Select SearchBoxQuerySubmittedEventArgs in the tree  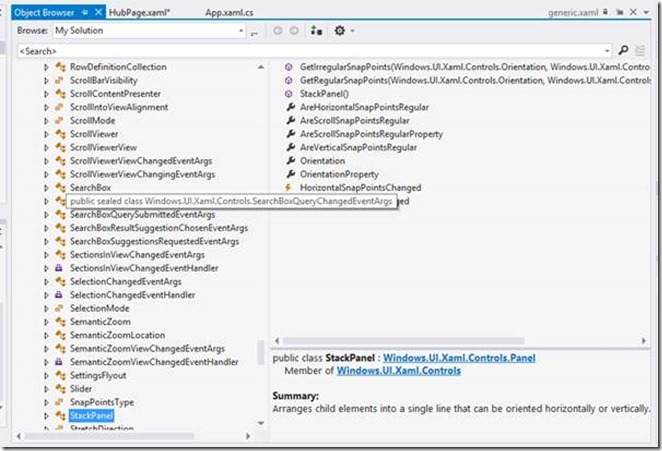click(142, 214)
